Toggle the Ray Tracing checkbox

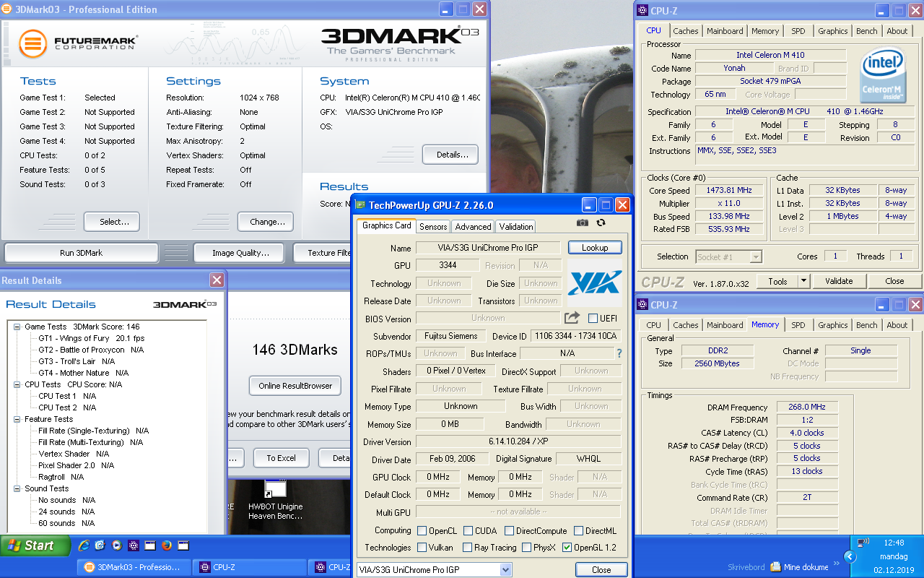coord(468,548)
